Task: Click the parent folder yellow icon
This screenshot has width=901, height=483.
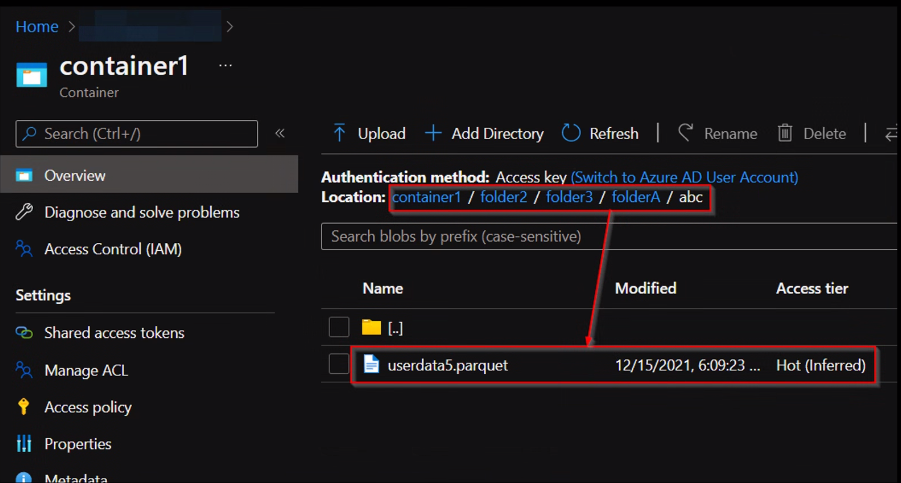Action: tap(371, 327)
